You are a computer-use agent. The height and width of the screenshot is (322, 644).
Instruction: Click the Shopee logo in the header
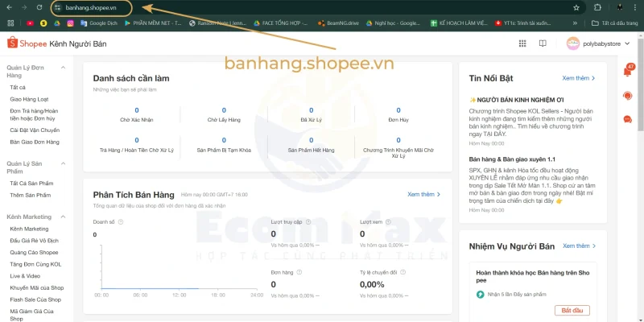point(27,43)
